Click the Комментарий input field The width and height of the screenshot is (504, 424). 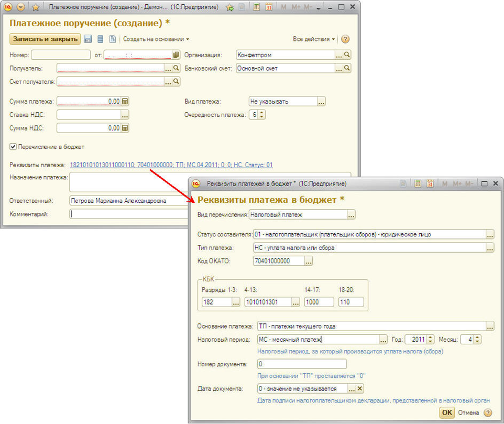(129, 214)
